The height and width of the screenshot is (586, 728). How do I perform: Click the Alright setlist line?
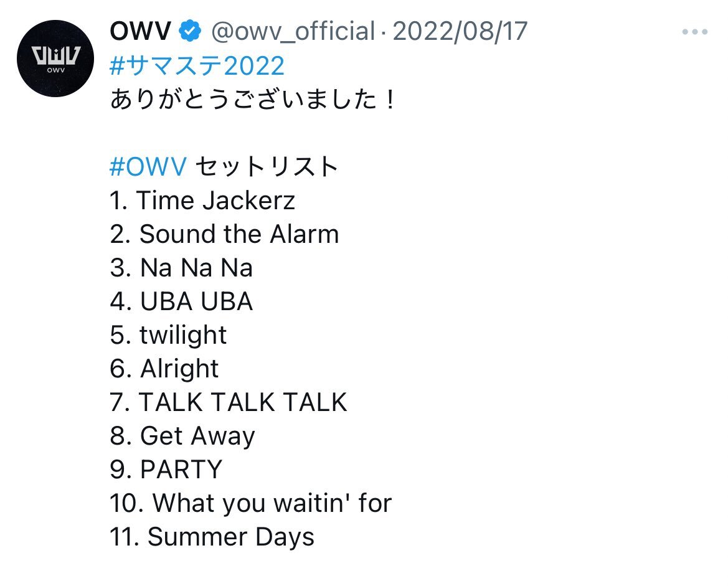[164, 369]
